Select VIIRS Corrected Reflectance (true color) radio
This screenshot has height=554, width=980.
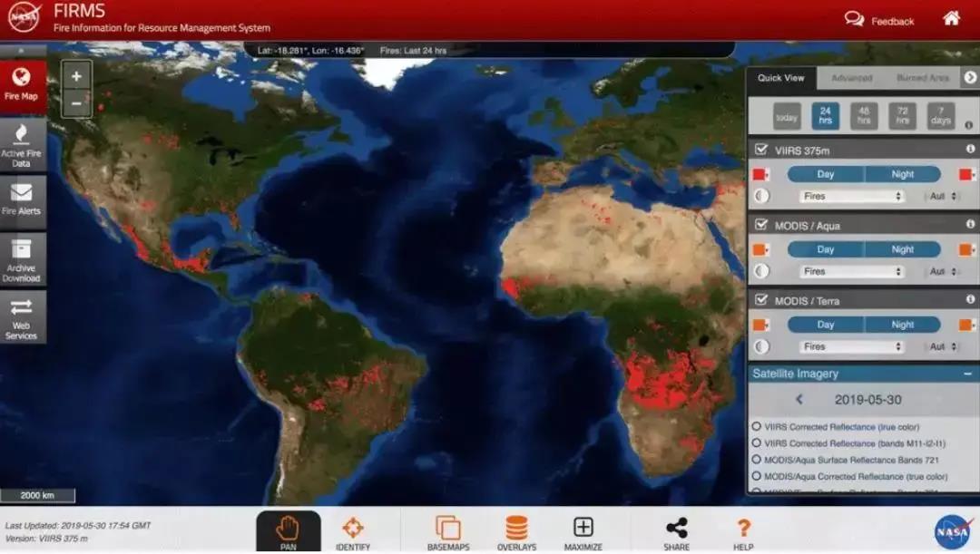click(x=757, y=427)
